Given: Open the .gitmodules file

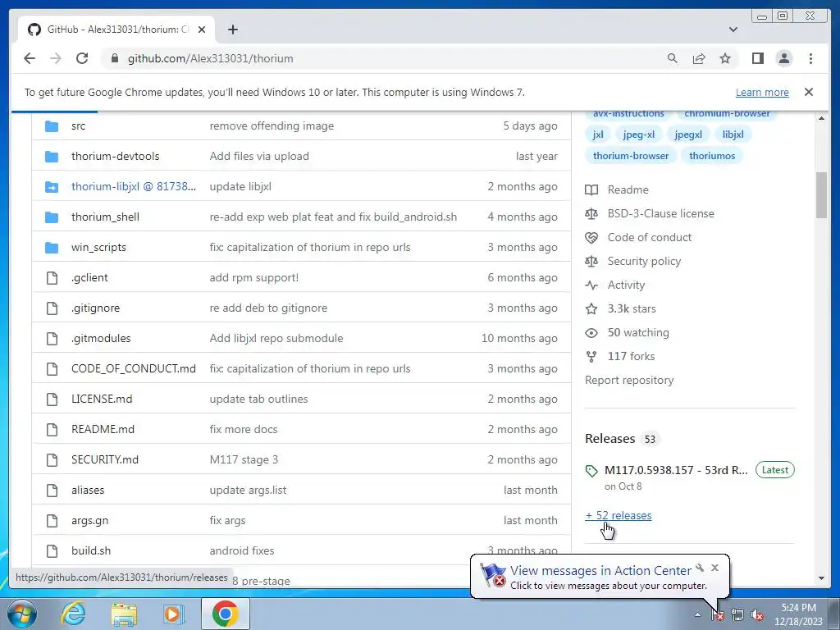Looking at the screenshot, I should (101, 338).
